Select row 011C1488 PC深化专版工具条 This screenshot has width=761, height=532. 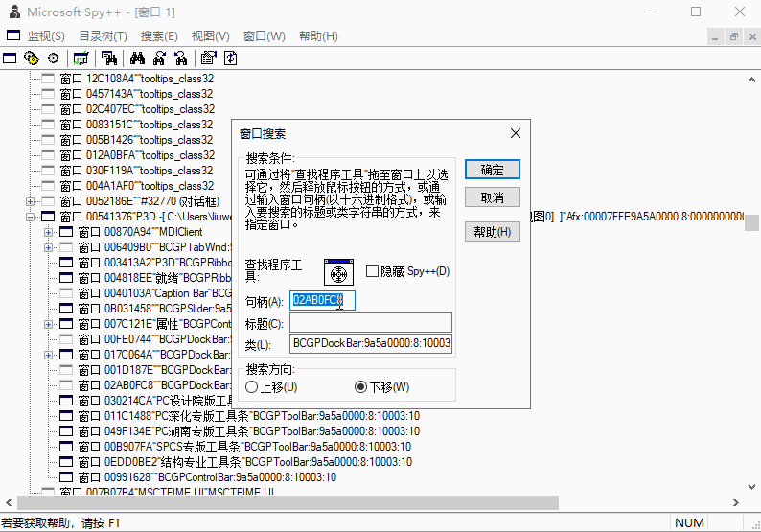pyautogui.click(x=249, y=416)
